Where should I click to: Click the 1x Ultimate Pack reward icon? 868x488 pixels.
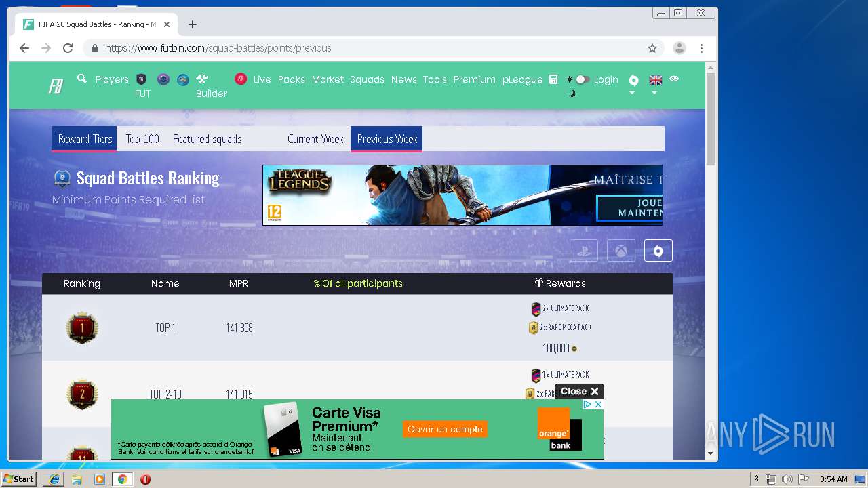[x=536, y=375]
